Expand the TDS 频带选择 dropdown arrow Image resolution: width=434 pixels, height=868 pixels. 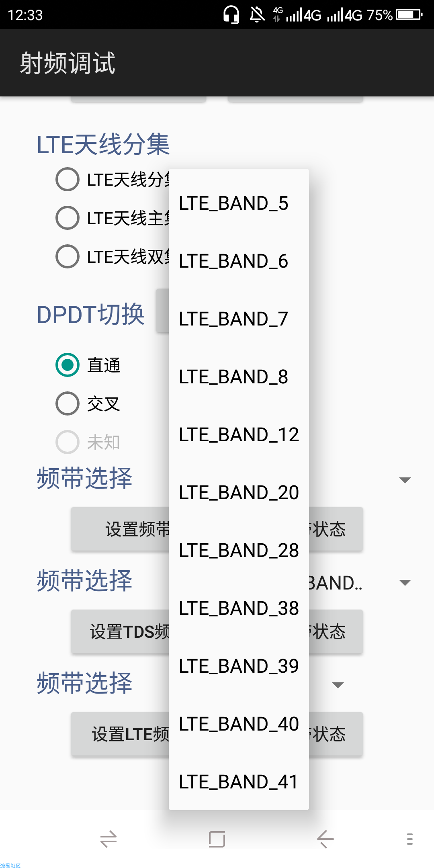pos(405,583)
